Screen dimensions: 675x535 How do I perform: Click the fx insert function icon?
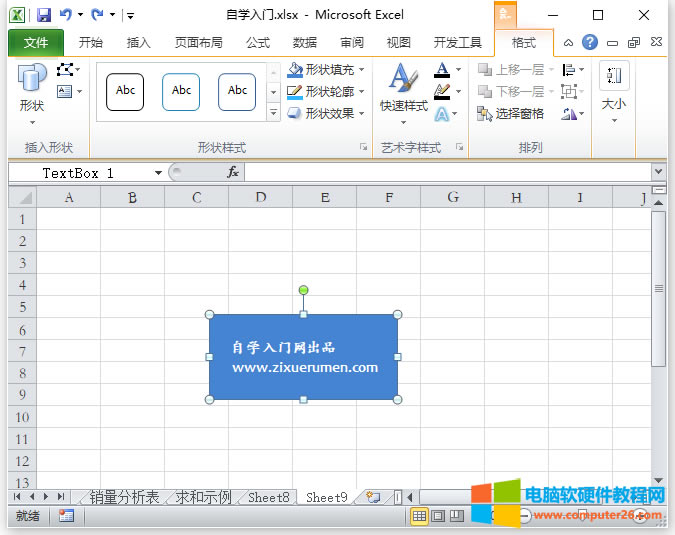(x=233, y=172)
